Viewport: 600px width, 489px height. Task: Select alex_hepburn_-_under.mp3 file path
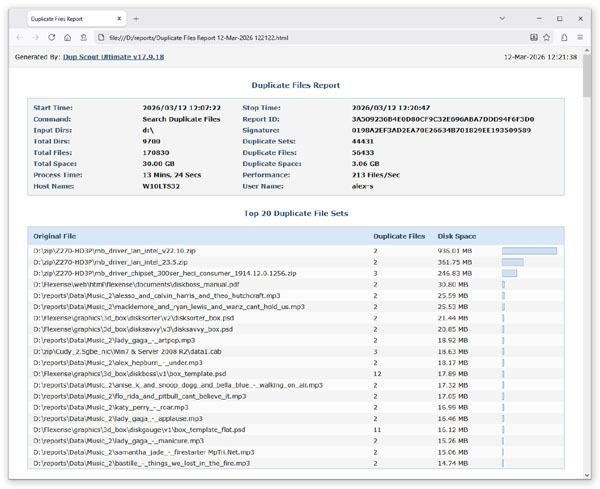tap(118, 362)
